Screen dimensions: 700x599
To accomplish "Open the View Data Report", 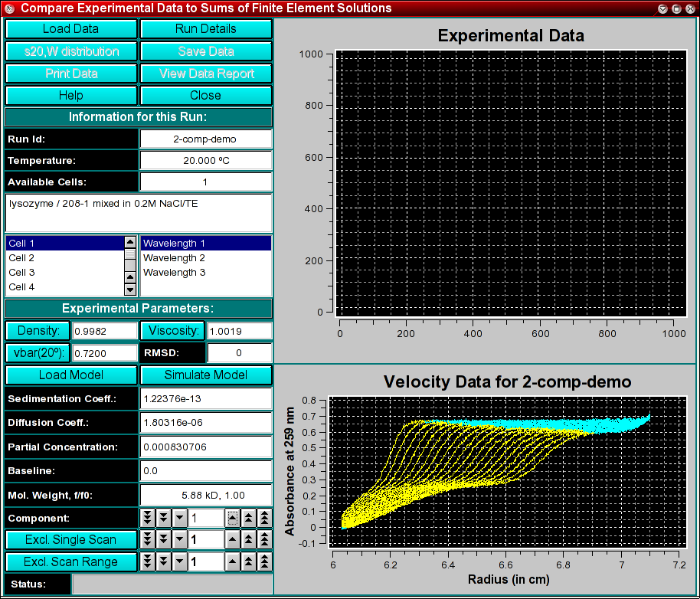I will pos(206,74).
